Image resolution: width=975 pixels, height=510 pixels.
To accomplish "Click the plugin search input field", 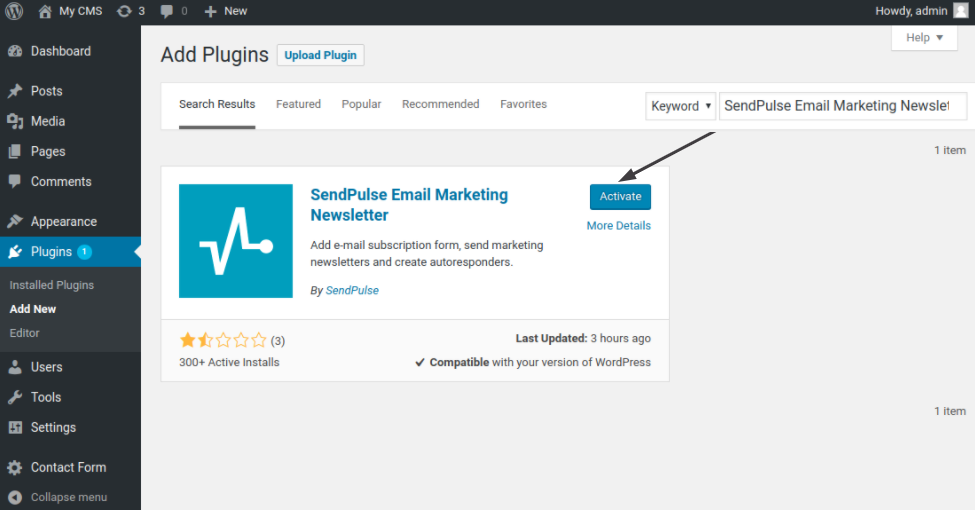I will tap(842, 106).
